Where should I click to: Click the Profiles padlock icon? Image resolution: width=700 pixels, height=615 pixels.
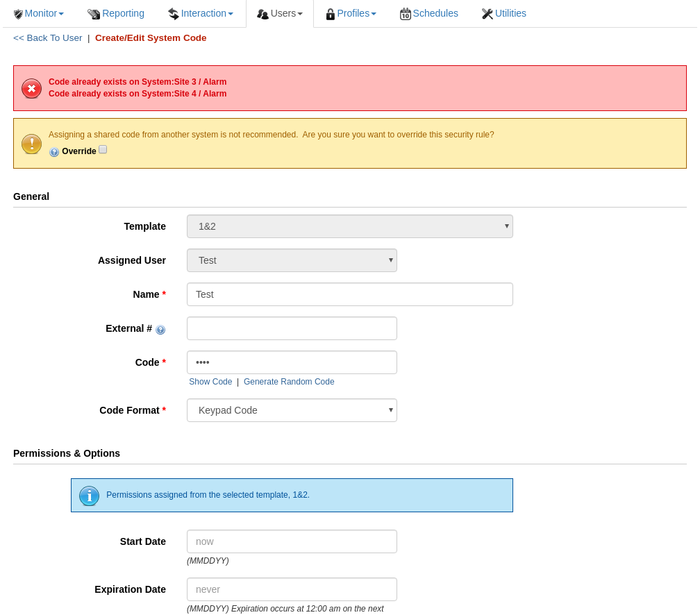pyautogui.click(x=331, y=15)
